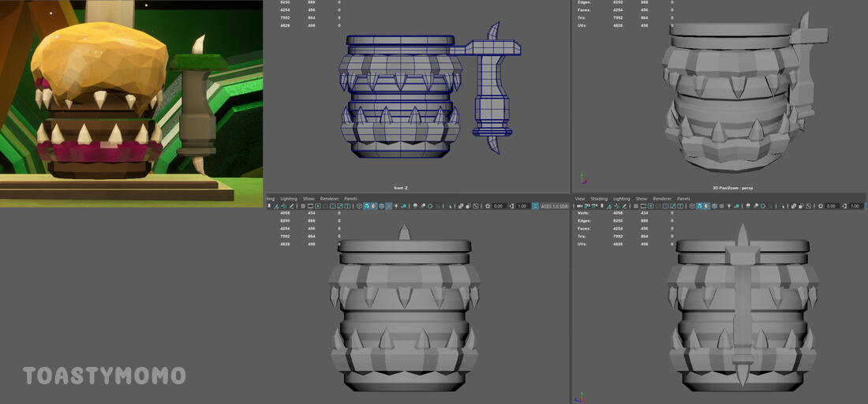Screen dimensions: 868x404
Task: Open the View menu in right panel
Action: click(580, 199)
